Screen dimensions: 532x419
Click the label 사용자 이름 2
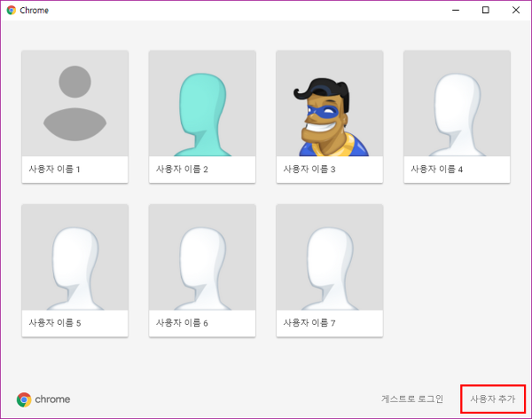[182, 170]
